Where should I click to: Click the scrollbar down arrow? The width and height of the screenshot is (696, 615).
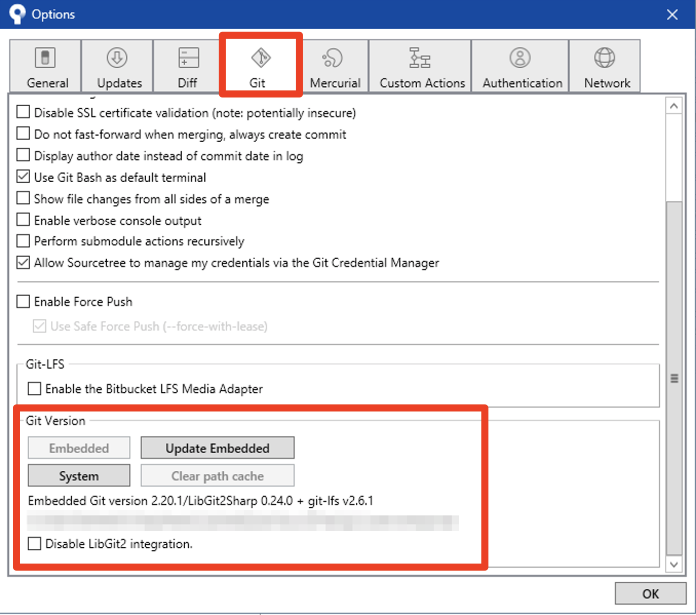pyautogui.click(x=674, y=564)
